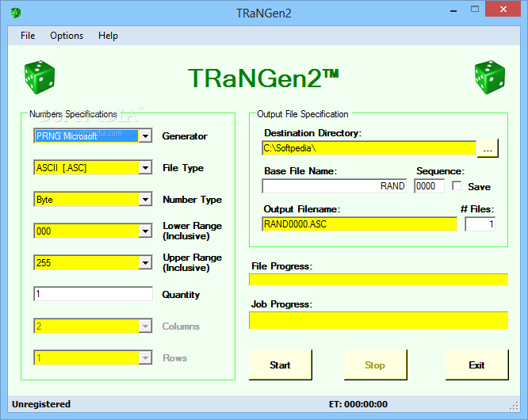
Task: Click the Exit button
Action: [x=476, y=365]
